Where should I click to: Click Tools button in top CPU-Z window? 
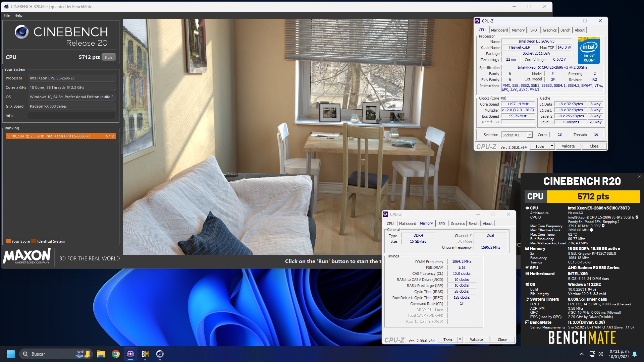click(540, 146)
